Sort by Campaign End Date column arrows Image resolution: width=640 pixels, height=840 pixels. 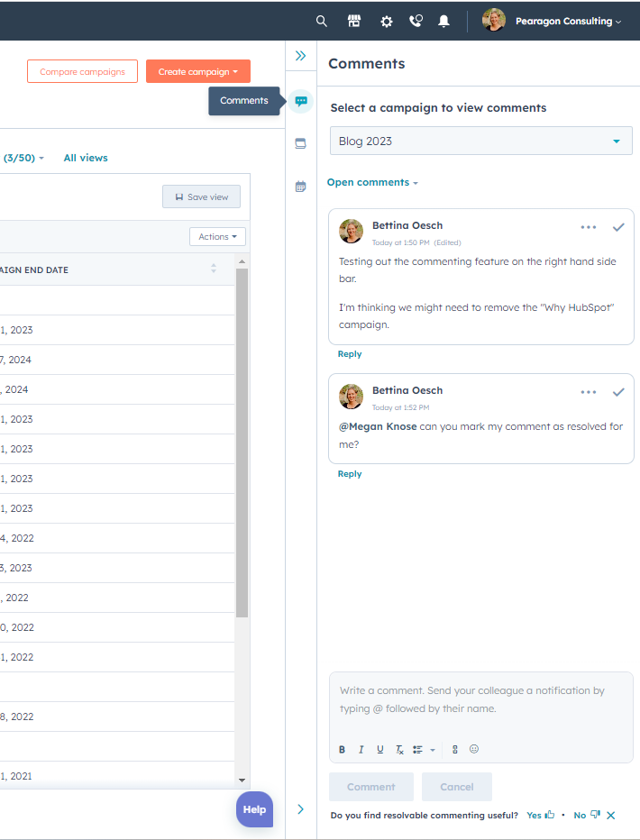214,269
